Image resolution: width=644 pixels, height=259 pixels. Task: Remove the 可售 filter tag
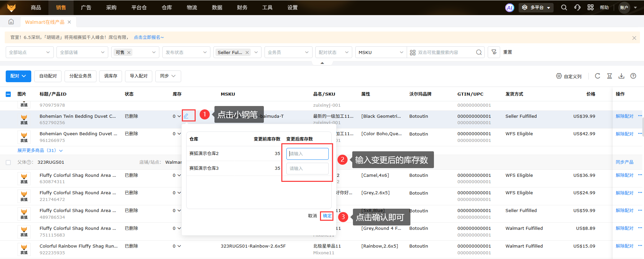tap(129, 52)
